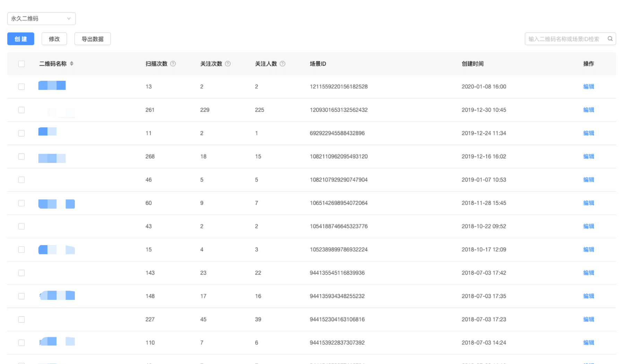Click help icon next to 扫描次数
Viewport: 624px width, 364px height.
(x=173, y=64)
